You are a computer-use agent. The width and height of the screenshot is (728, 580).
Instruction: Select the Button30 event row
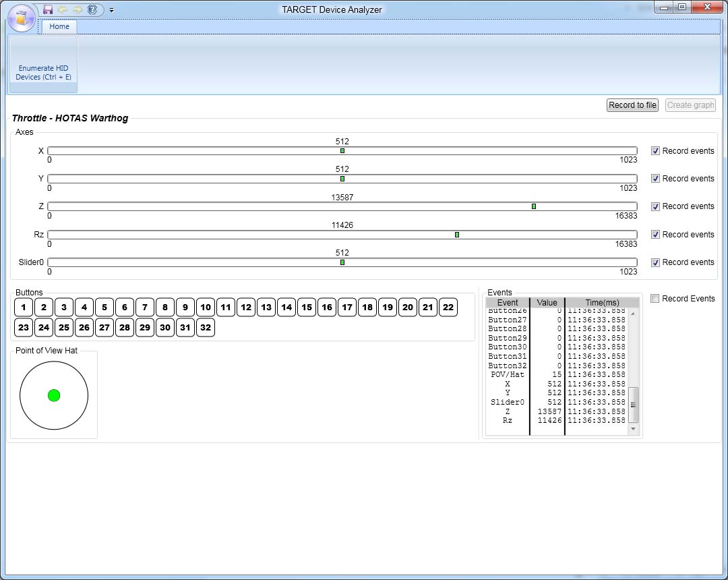tap(557, 347)
